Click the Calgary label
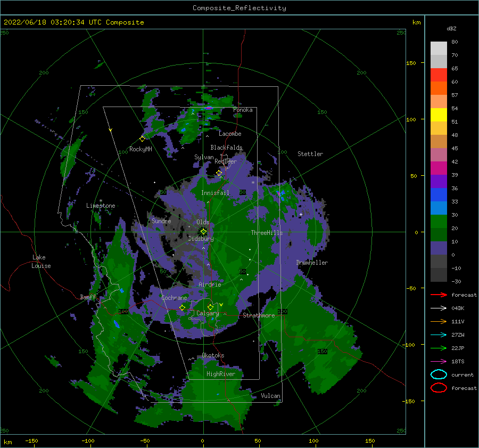This screenshot has height=448, width=479. click(x=208, y=313)
